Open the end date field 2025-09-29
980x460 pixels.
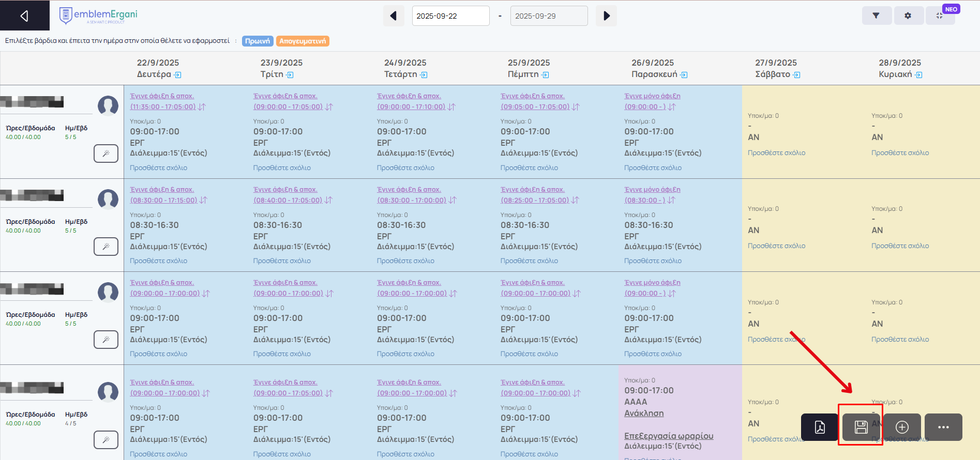(549, 16)
